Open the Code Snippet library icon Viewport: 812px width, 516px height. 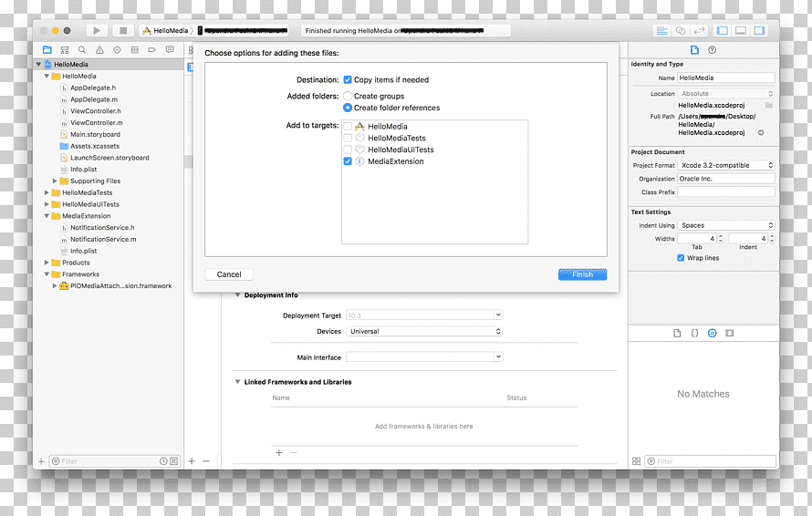tap(694, 333)
